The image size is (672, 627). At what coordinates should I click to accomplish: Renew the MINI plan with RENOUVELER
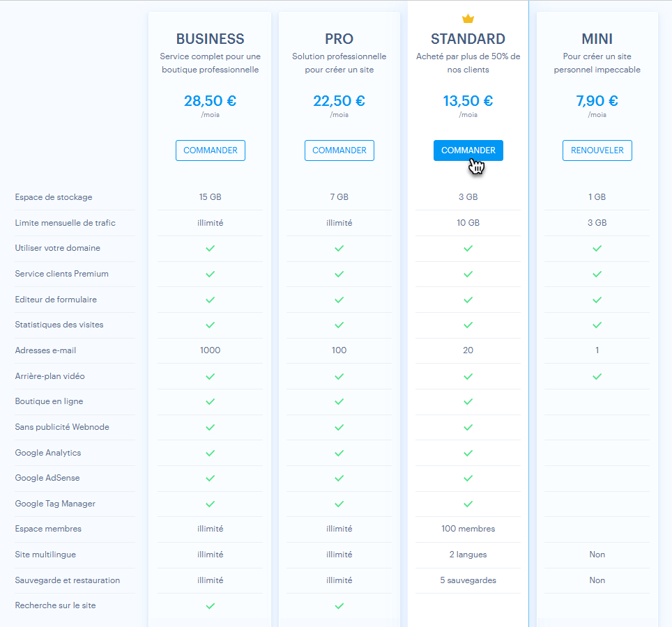pyautogui.click(x=597, y=150)
